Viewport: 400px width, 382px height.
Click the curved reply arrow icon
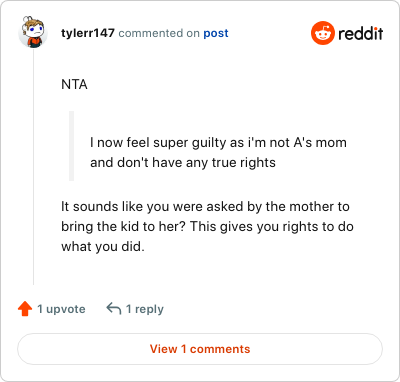(x=114, y=309)
